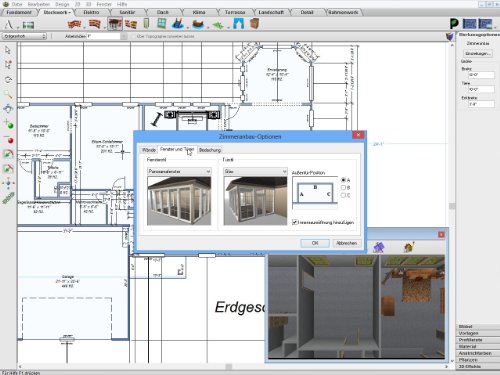The width and height of the screenshot is (500, 375).
Task: Switch to the 'Bedachung' tab
Action: (210, 150)
